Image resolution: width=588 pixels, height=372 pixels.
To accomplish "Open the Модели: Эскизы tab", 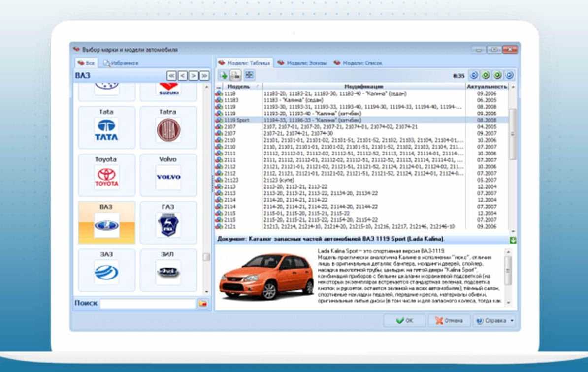I will tap(302, 63).
